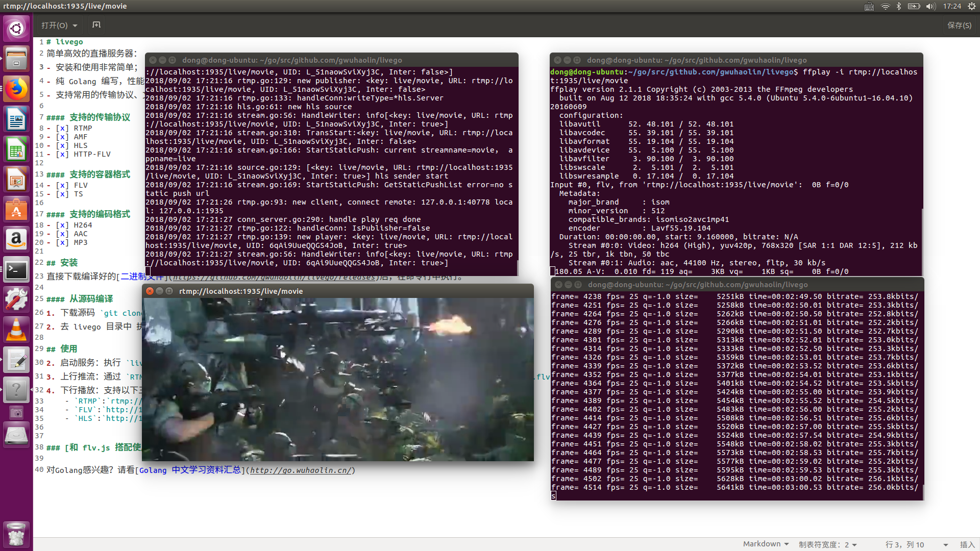The height and width of the screenshot is (551, 980).
Task: Open battery indicator menu
Action: pos(914,6)
